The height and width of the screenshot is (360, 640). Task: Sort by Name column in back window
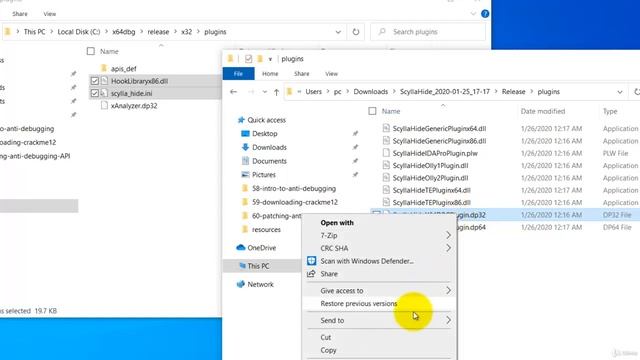(x=109, y=51)
